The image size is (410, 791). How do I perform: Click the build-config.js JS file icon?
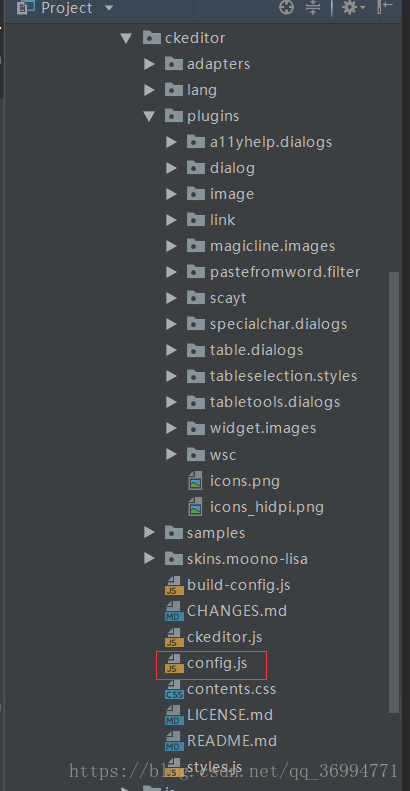tap(173, 585)
